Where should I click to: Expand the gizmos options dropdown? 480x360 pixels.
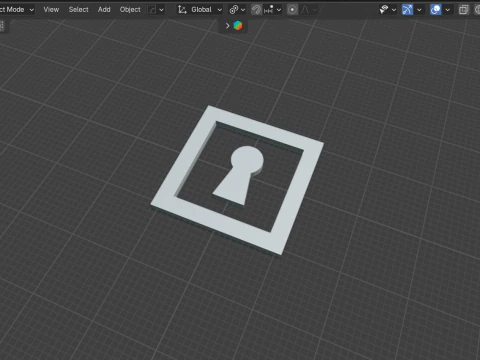point(419,10)
